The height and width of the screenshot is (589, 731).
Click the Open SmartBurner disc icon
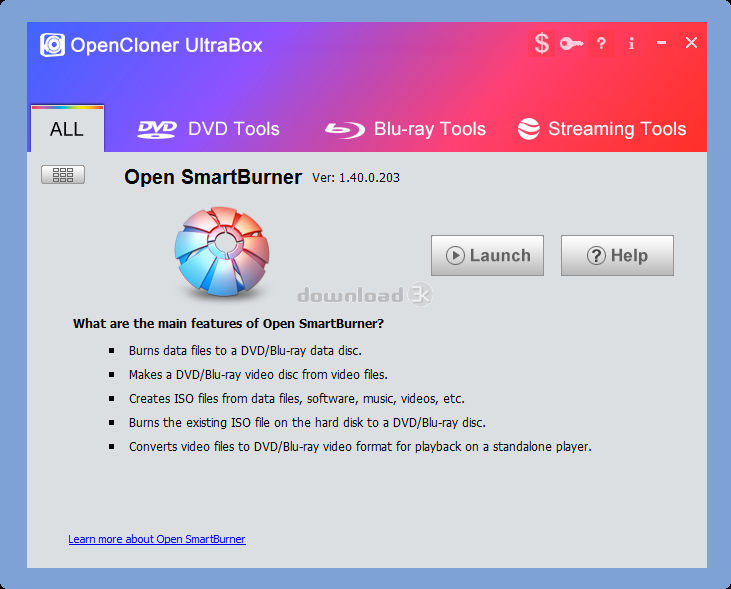pos(222,251)
